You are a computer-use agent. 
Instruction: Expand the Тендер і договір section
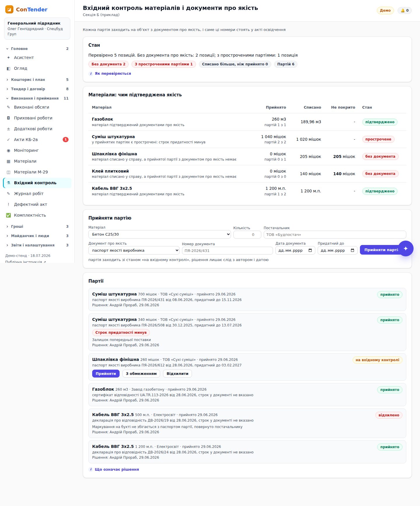37,89
